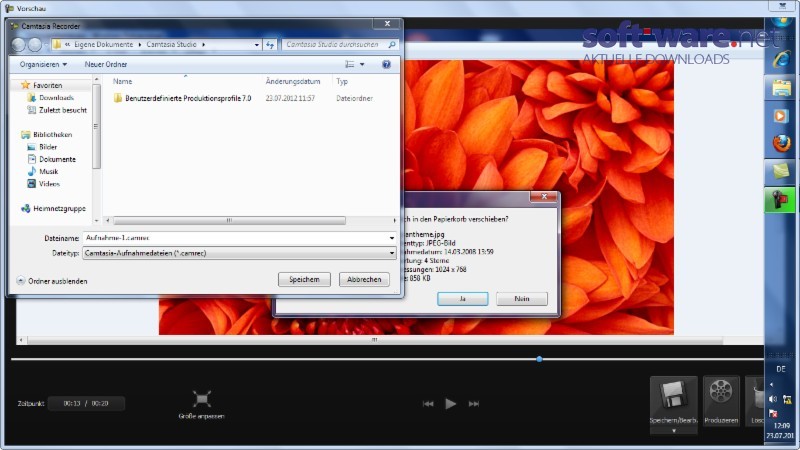Click Speichern/Bearbeiten floppy disk icon
This screenshot has height=450, width=800.
click(672, 395)
